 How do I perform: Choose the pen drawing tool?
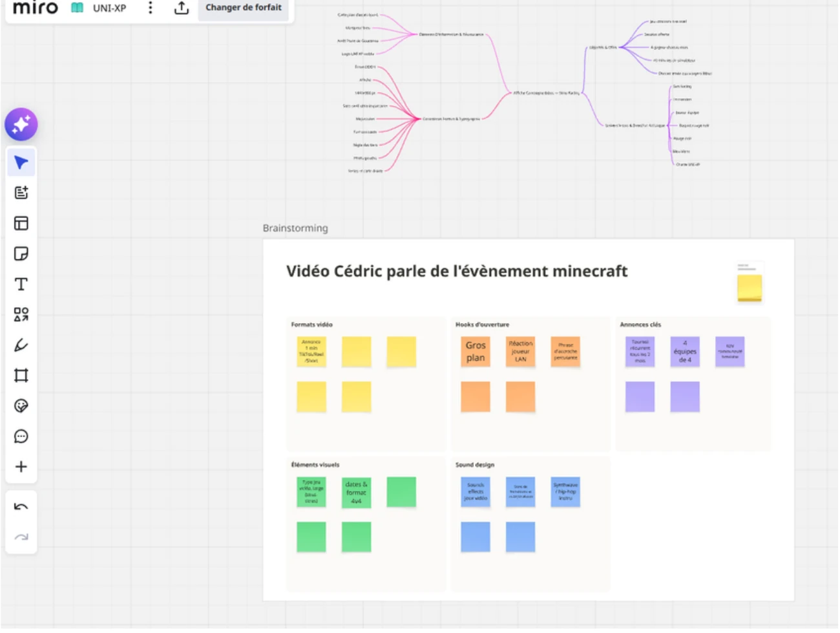tap(21, 345)
